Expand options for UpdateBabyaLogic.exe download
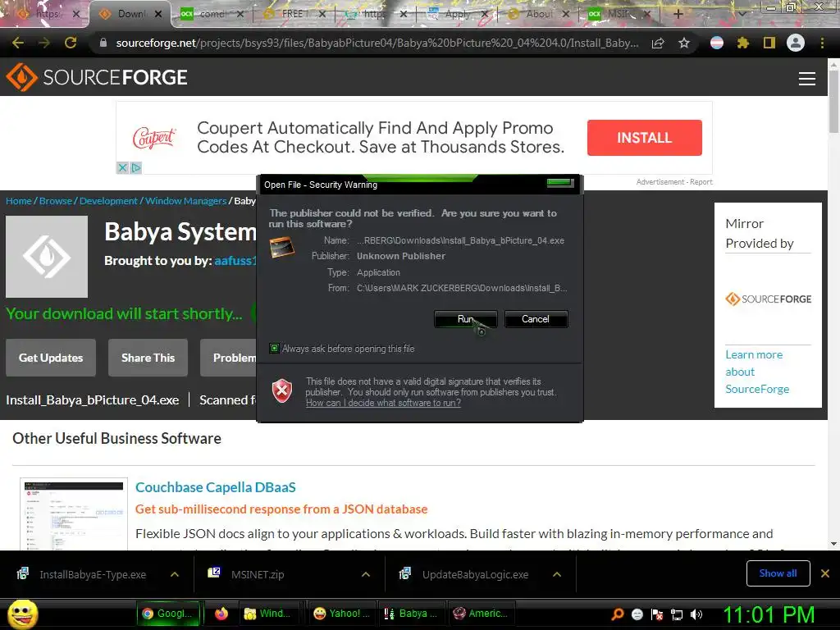 [x=557, y=574]
